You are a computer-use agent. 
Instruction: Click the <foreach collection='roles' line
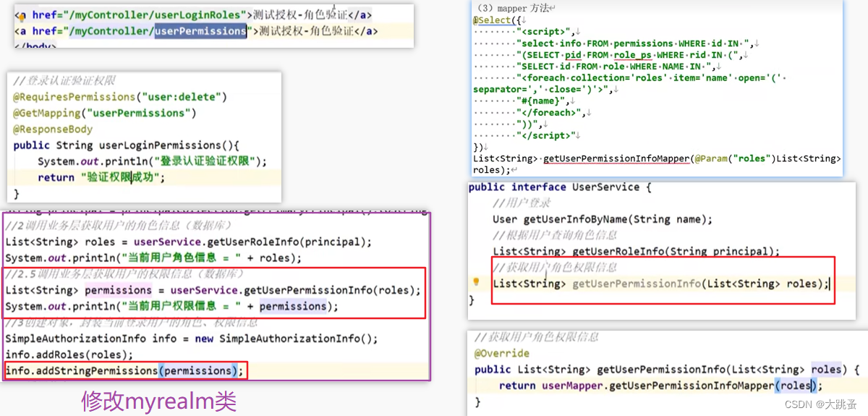pos(651,78)
